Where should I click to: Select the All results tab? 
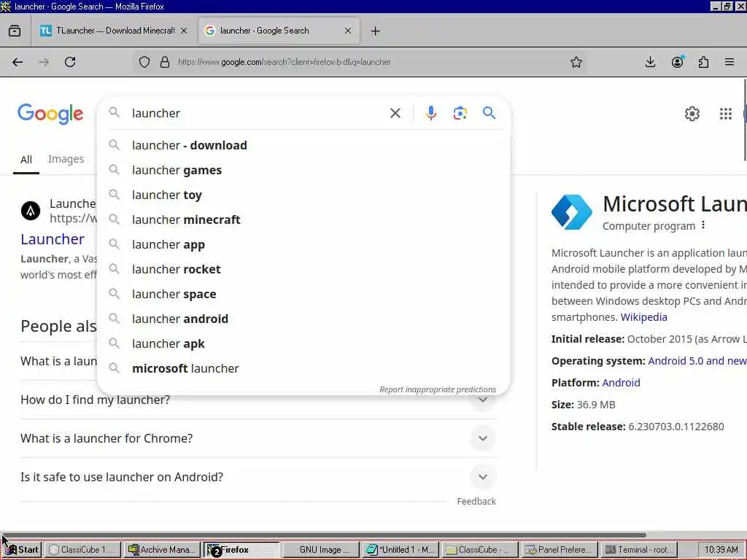pos(26,160)
